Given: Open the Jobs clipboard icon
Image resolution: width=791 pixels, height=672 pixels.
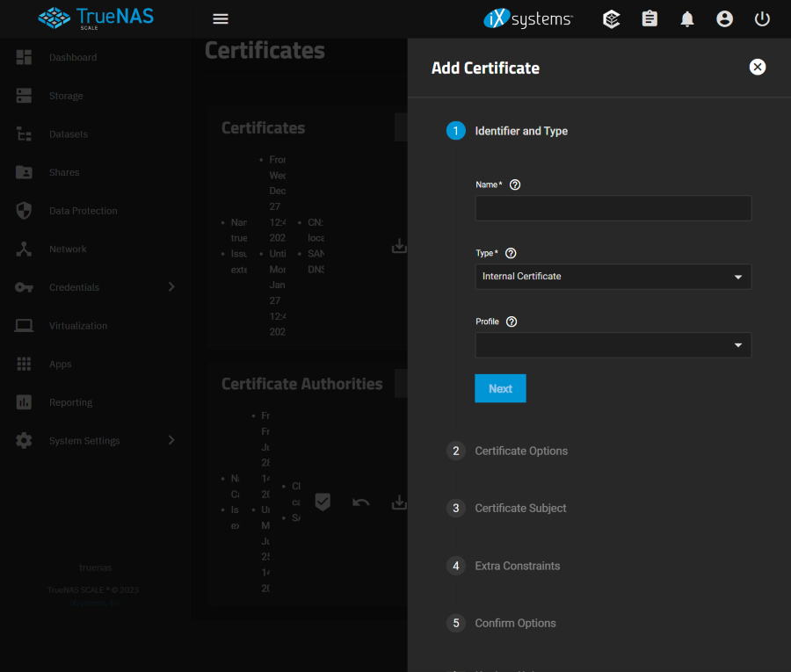Looking at the screenshot, I should [x=649, y=18].
